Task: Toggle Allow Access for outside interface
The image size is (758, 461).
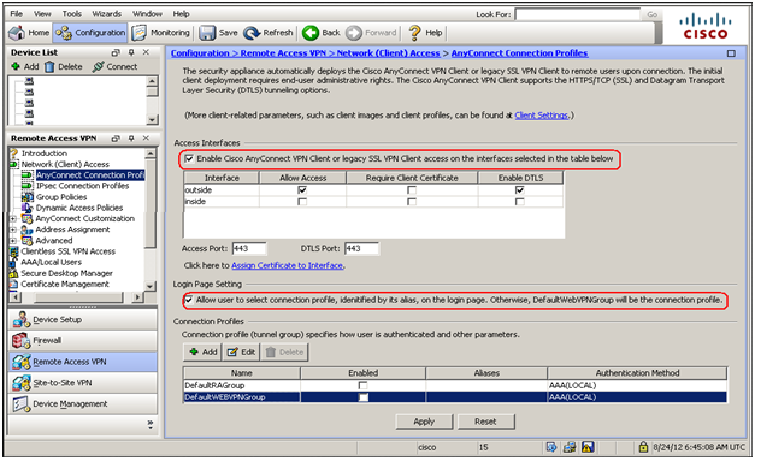Action: (302, 190)
